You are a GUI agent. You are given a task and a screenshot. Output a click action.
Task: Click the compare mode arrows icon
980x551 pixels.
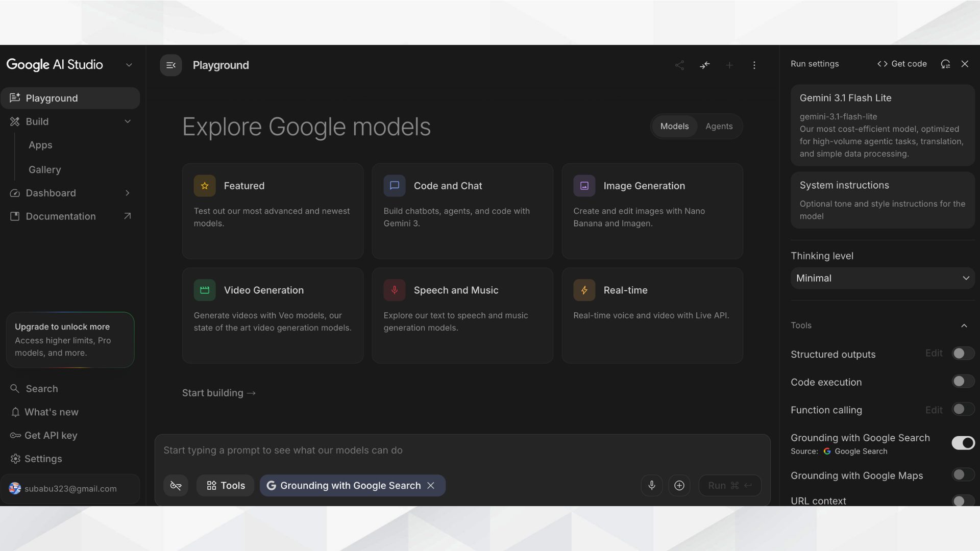pos(704,65)
